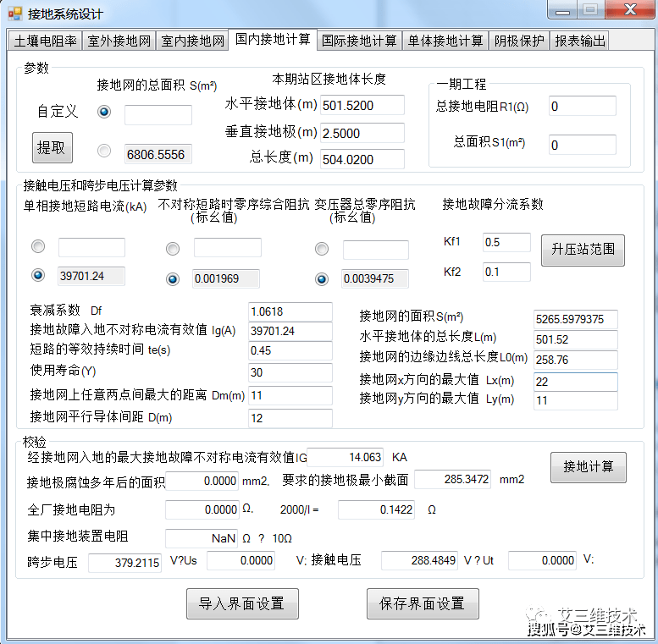Image resolution: width=658 pixels, height=644 pixels.
Task: Switch to the 国际接地计算 tab
Action: [359, 41]
